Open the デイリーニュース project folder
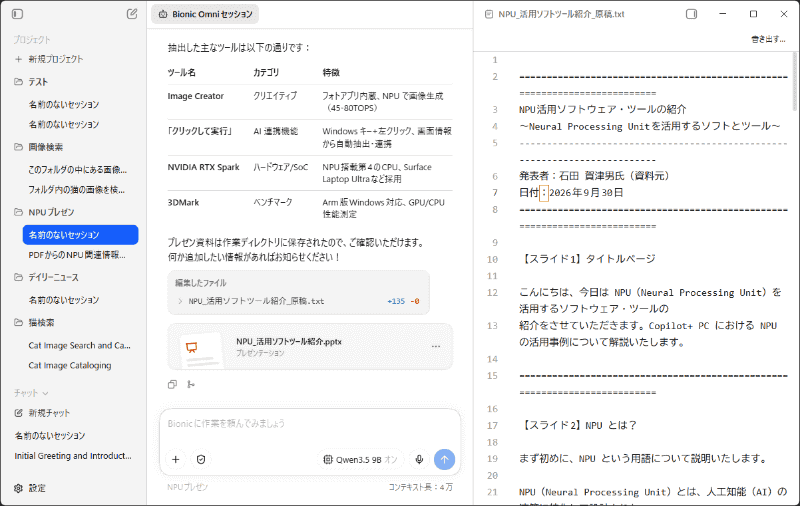The height and width of the screenshot is (506, 800). coord(53,277)
